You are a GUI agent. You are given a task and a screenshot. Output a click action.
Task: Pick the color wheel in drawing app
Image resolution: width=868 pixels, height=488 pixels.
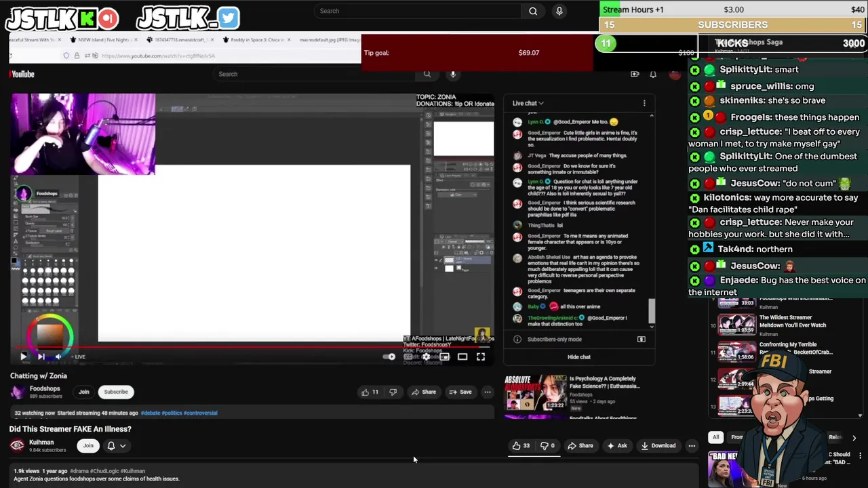50,337
